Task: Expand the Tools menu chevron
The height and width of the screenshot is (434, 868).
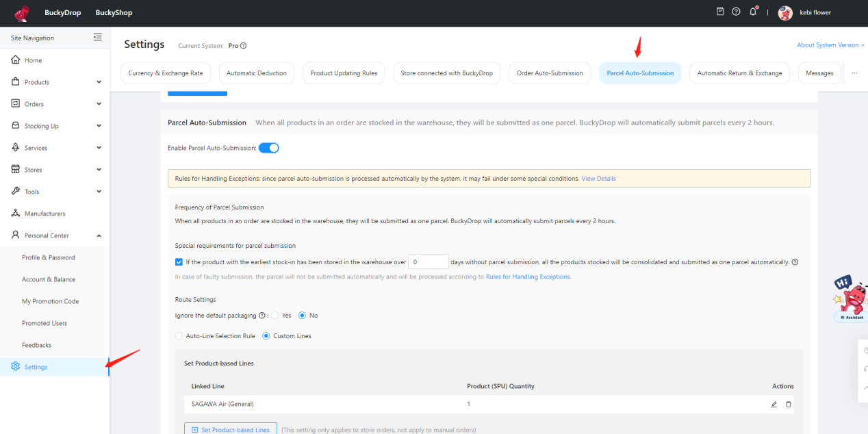Action: pyautogui.click(x=99, y=192)
